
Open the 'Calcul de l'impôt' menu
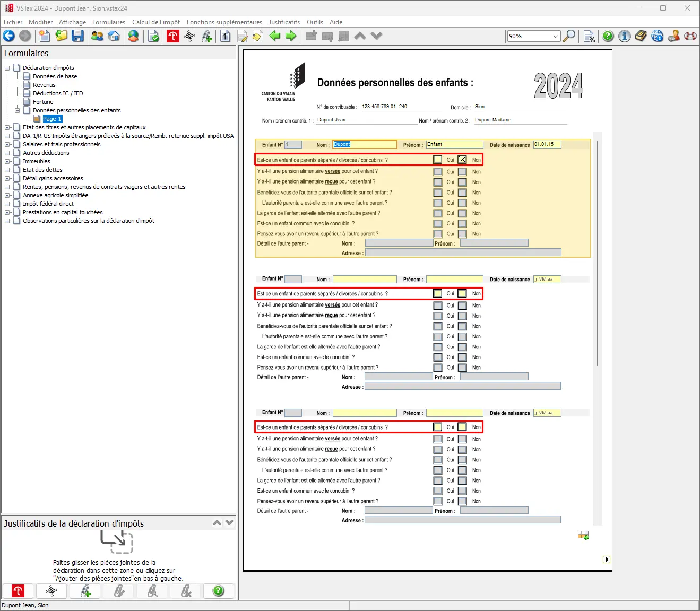click(x=155, y=22)
